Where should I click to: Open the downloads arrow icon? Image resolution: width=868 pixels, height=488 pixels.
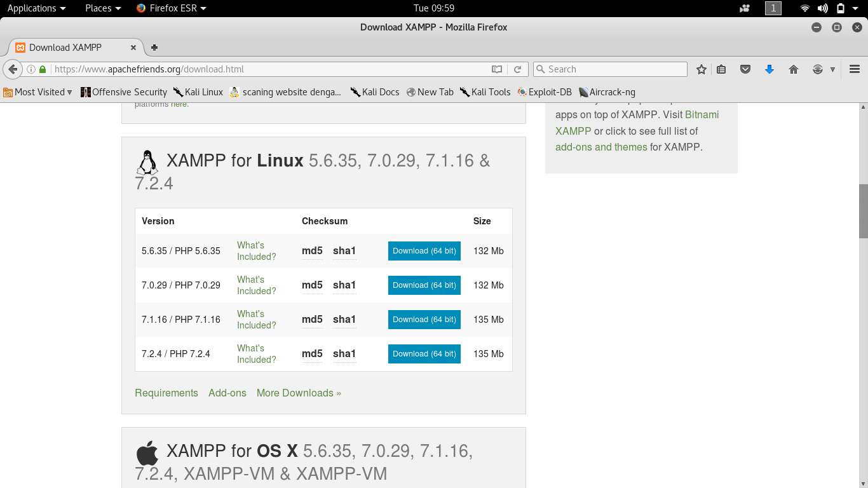coord(770,69)
